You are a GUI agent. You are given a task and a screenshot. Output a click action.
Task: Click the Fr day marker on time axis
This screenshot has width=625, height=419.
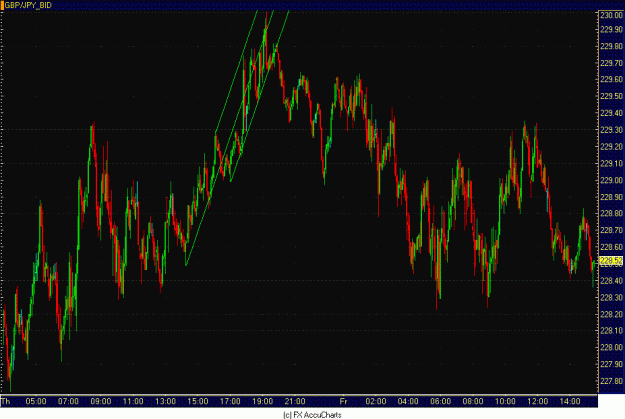coord(343,401)
